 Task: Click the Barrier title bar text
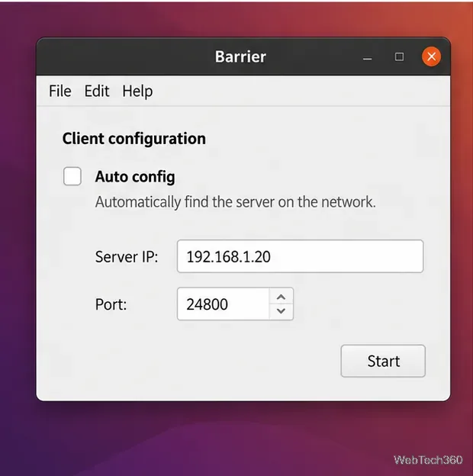pos(240,56)
